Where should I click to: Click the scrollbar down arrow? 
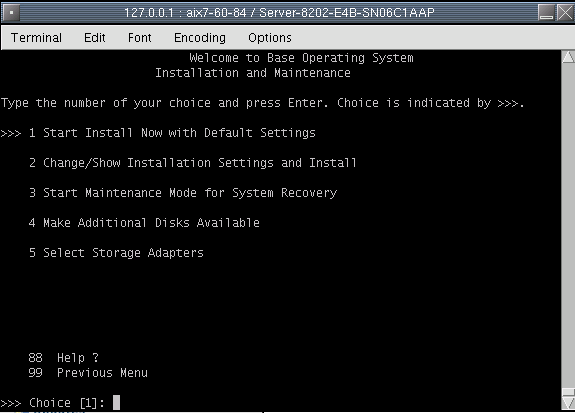[x=568, y=403]
